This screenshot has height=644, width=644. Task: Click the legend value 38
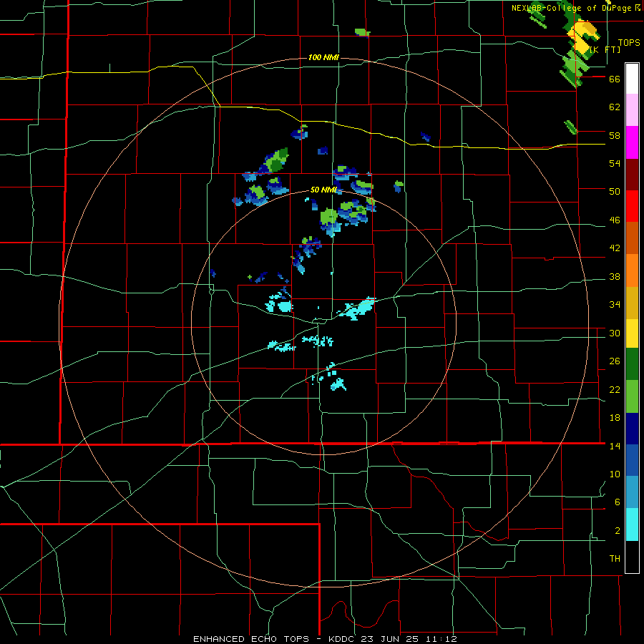coord(615,276)
